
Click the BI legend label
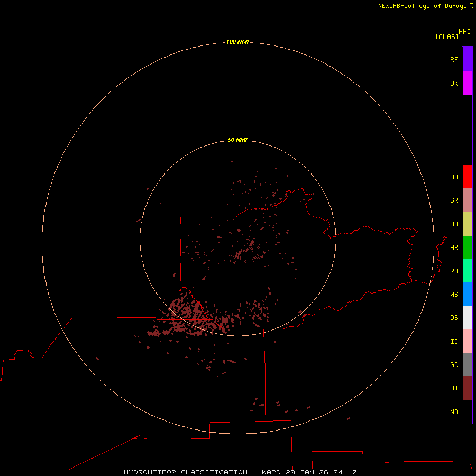click(x=454, y=388)
